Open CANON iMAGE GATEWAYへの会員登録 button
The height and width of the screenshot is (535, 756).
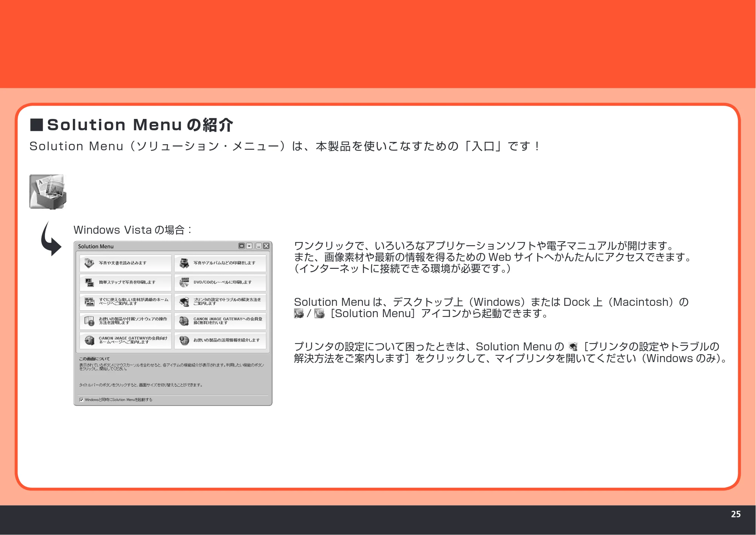(220, 321)
